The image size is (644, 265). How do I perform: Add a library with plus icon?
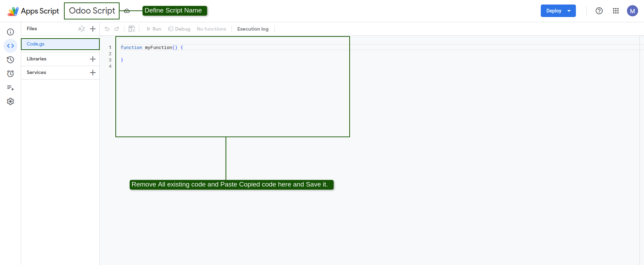(x=93, y=59)
